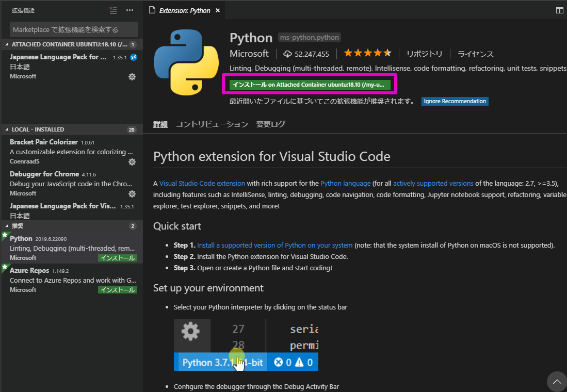
Task: Click the green インストール button
Action: pyautogui.click(x=309, y=84)
